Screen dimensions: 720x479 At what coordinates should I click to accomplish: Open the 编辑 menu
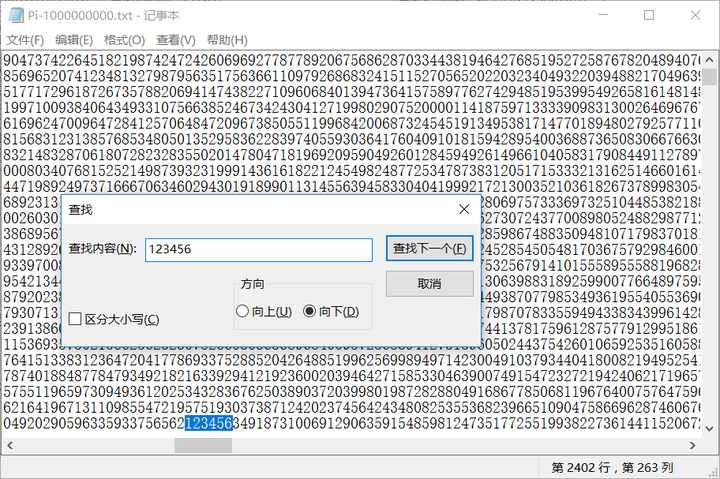pyautogui.click(x=73, y=40)
